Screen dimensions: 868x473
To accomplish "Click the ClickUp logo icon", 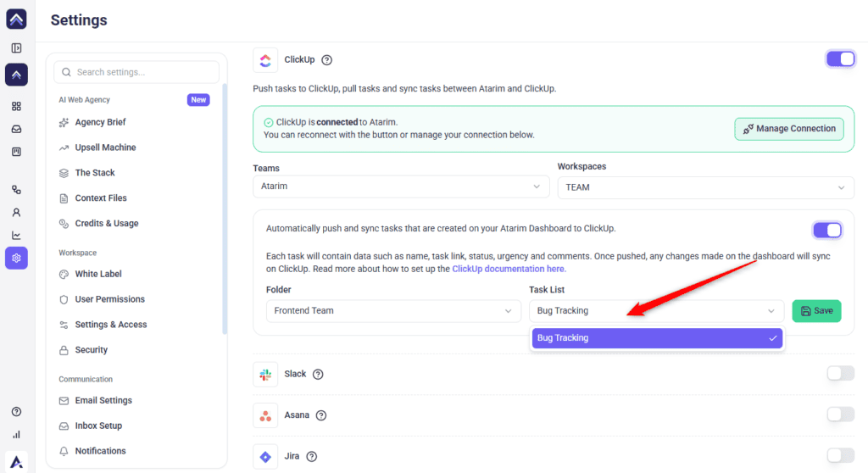I will point(265,60).
